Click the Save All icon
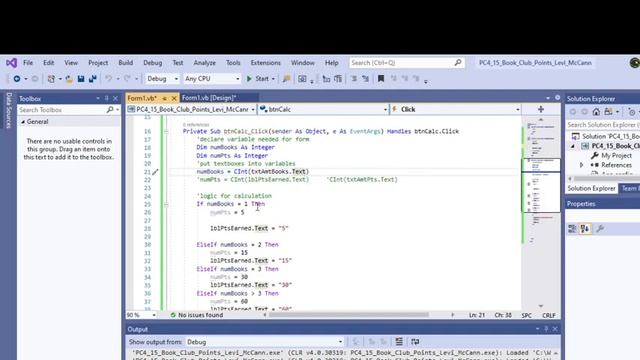 (x=93, y=79)
